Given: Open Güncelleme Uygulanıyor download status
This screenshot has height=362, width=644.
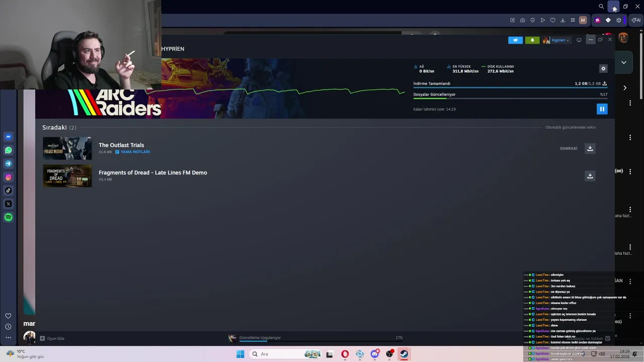Looking at the screenshot, I should 260,338.
